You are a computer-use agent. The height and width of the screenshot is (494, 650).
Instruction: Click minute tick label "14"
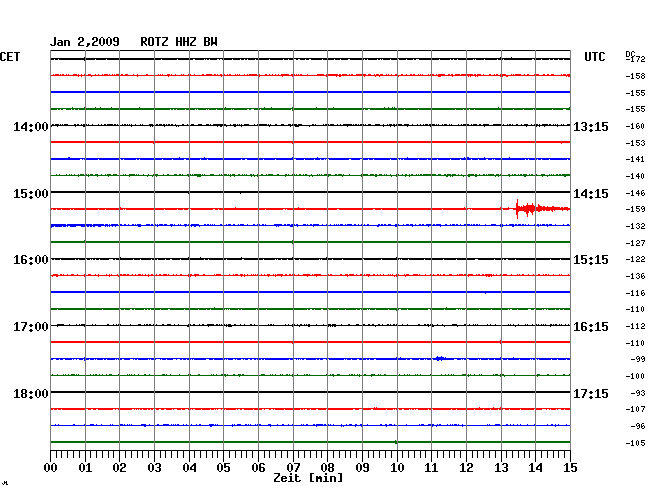[535, 468]
